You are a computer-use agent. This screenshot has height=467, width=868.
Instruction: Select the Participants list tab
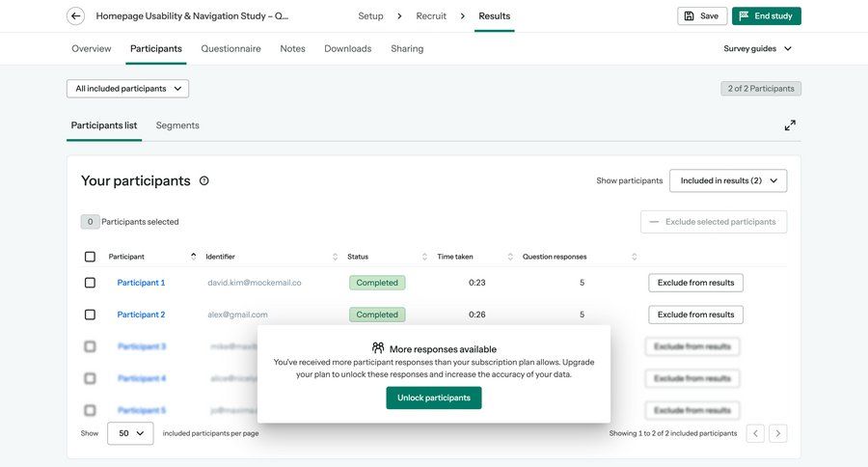pyautogui.click(x=104, y=125)
